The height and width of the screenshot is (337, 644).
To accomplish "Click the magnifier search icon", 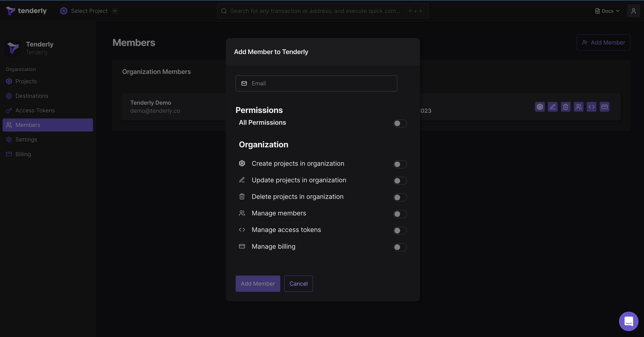I will (x=224, y=11).
